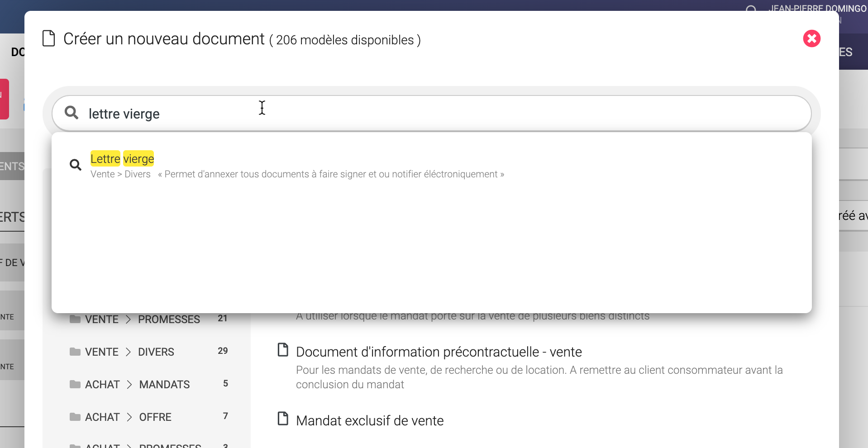Click folder icon next to Vente Promesses
This screenshot has width=868, height=448.
point(75,319)
